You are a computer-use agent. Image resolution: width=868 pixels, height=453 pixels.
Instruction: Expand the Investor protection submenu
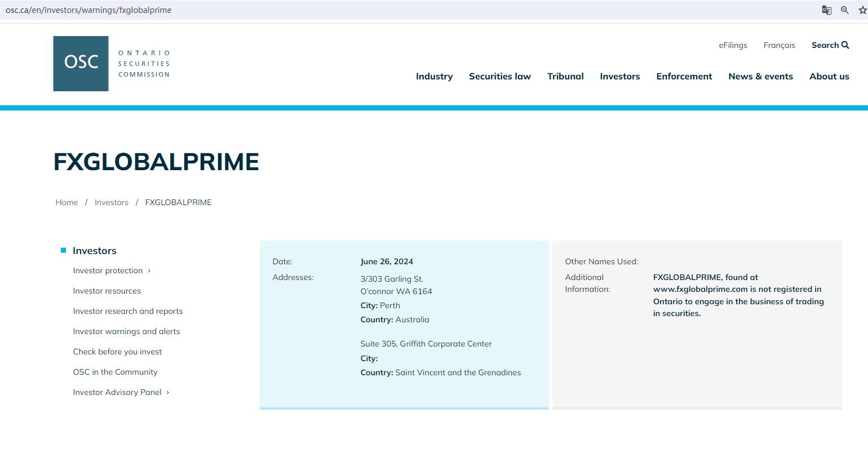pyautogui.click(x=149, y=271)
